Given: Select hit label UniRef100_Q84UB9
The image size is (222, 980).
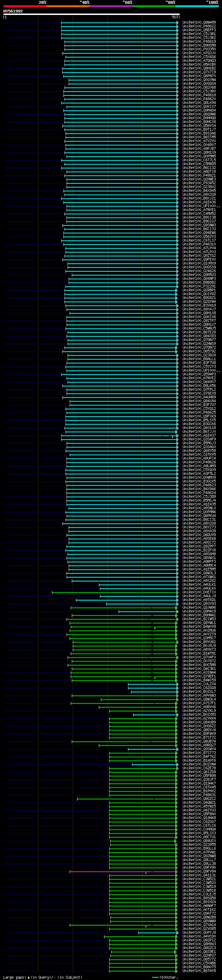Looking at the screenshot, I should (199, 722).
